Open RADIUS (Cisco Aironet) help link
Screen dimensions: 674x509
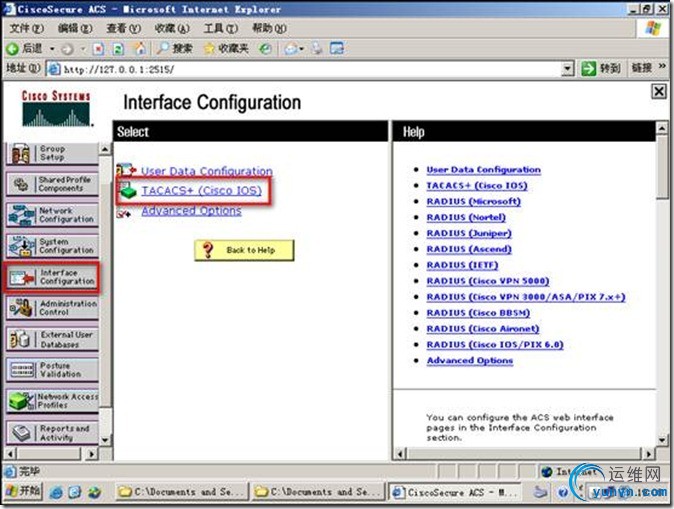pyautogui.click(x=483, y=329)
